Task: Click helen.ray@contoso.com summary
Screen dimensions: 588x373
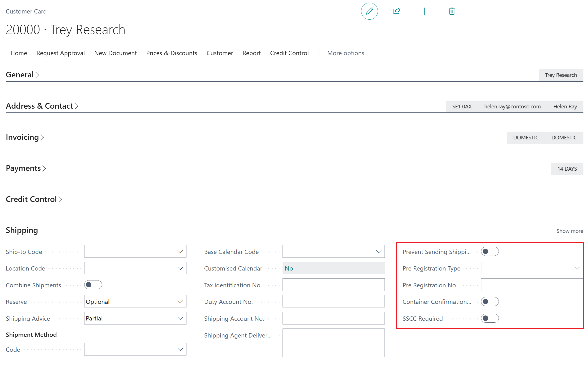Action: point(512,107)
